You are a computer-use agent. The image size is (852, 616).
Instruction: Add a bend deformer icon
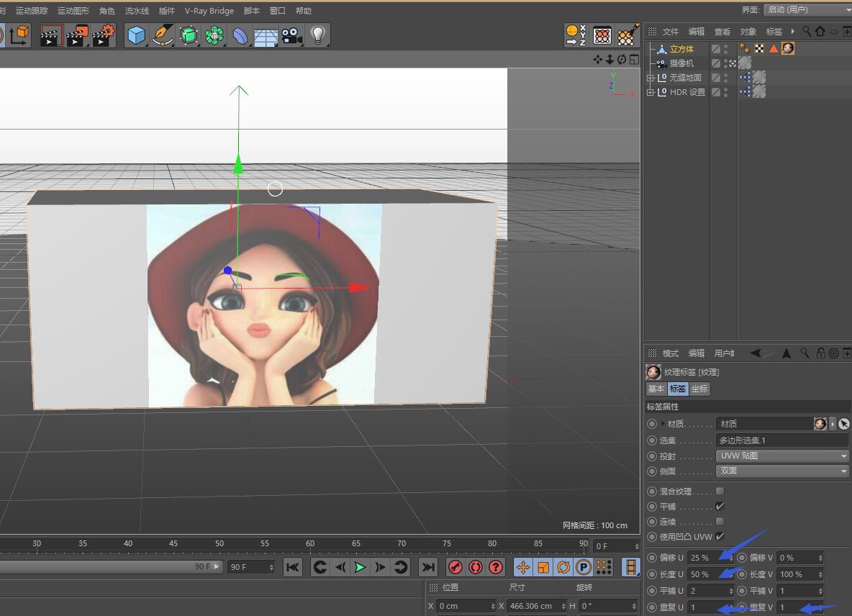(x=240, y=35)
